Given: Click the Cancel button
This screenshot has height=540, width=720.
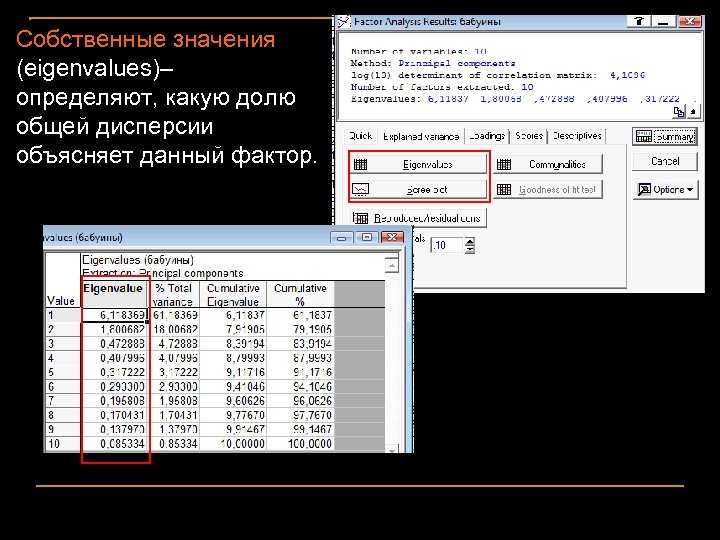Looking at the screenshot, I should click(665, 162).
